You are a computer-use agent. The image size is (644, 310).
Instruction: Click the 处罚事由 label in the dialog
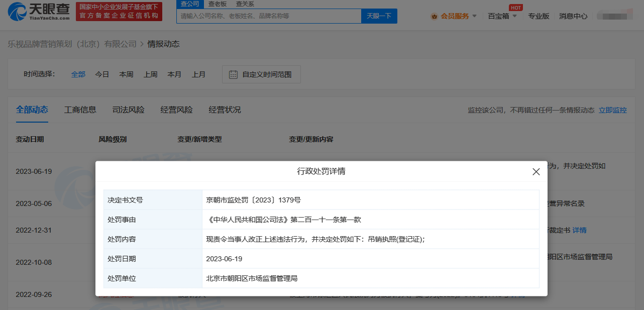pos(122,220)
